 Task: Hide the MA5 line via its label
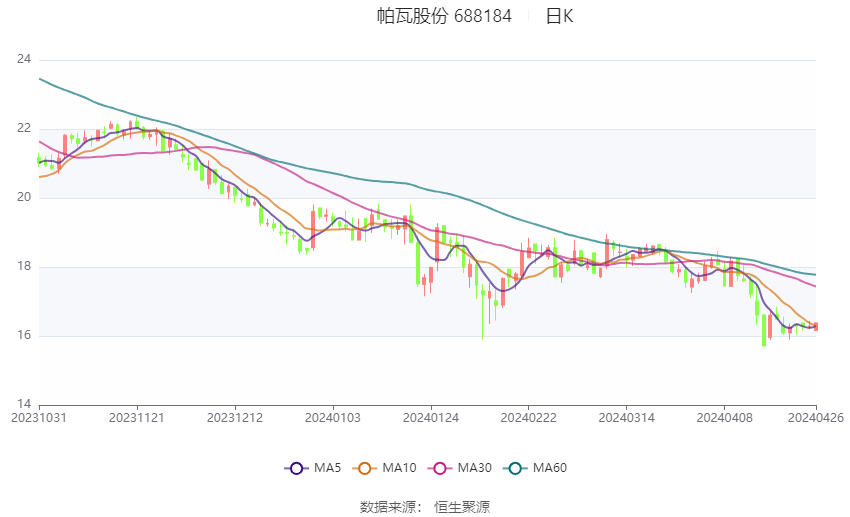(x=327, y=468)
